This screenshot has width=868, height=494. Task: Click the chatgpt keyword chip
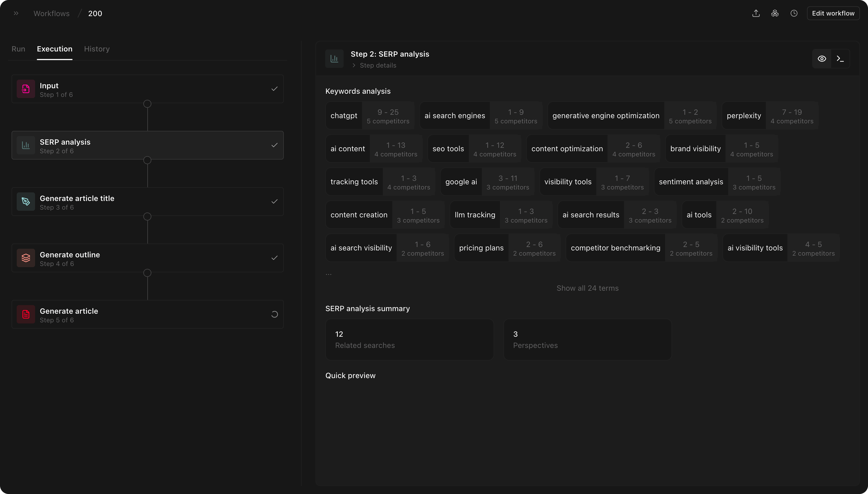[344, 116]
